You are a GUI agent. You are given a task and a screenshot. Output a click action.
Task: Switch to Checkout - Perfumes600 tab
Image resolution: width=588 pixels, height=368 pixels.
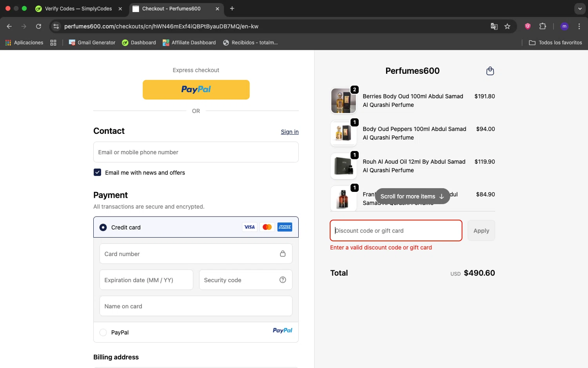[x=171, y=9]
